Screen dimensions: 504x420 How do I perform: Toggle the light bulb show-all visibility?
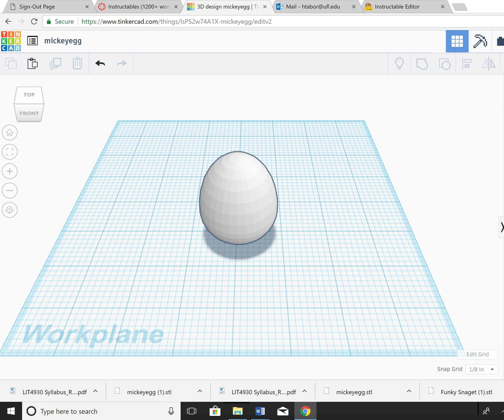[x=399, y=64]
